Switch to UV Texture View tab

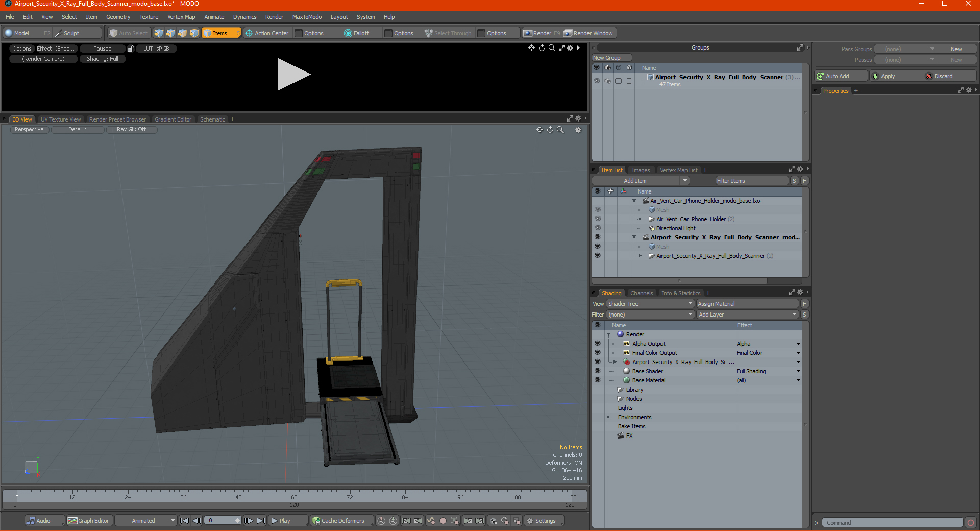click(61, 119)
